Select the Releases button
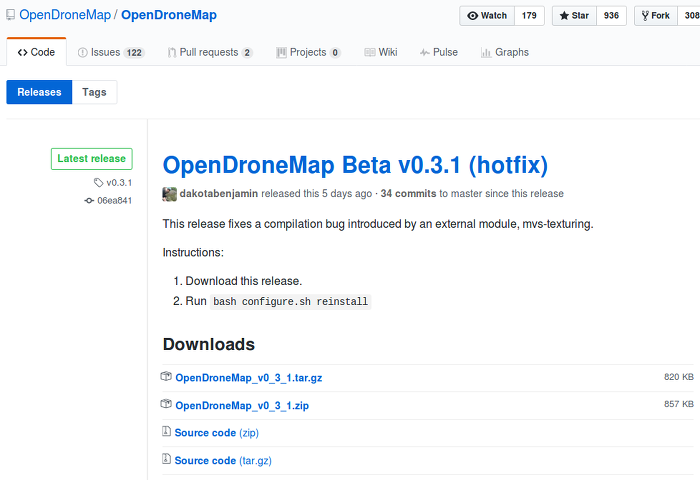Image resolution: width=700 pixels, height=480 pixels. tap(39, 92)
